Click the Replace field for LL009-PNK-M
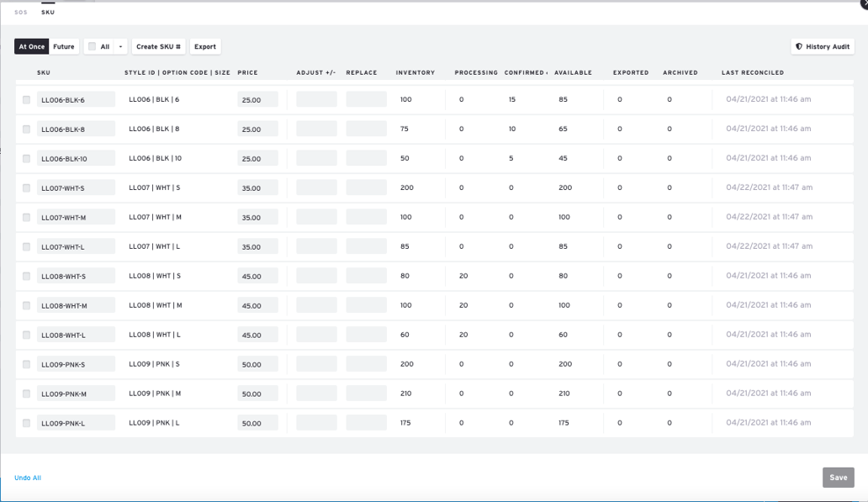868x502 pixels. point(366,393)
